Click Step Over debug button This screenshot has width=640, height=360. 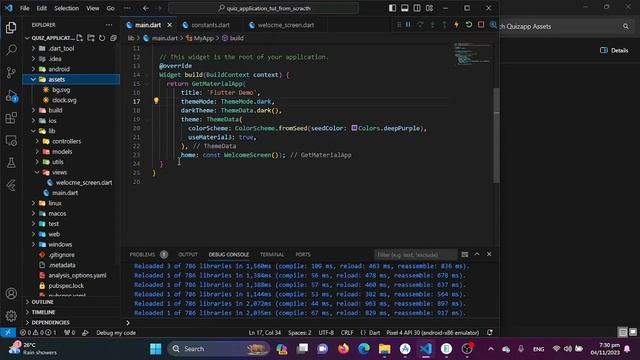pos(420,25)
